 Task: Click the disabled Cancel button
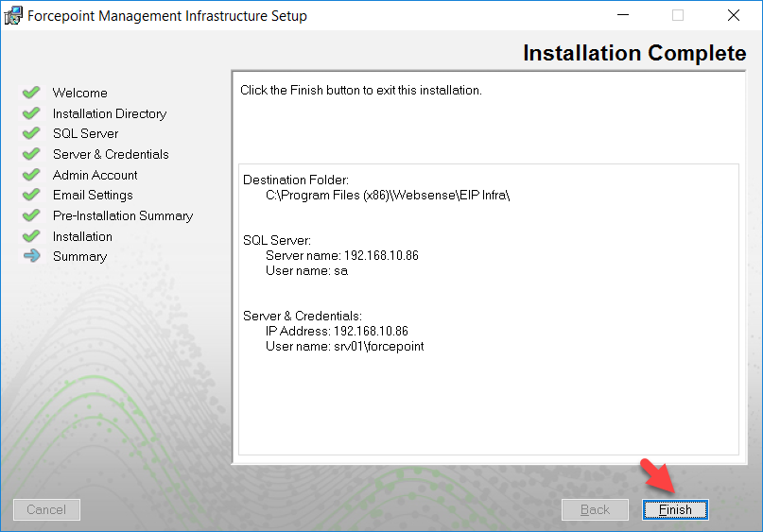click(46, 509)
